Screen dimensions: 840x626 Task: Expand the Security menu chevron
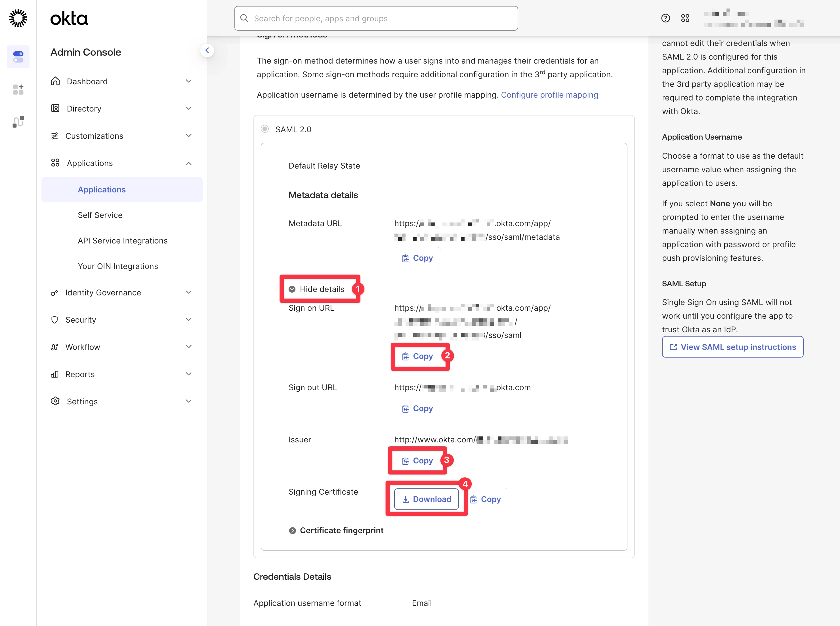[189, 320]
